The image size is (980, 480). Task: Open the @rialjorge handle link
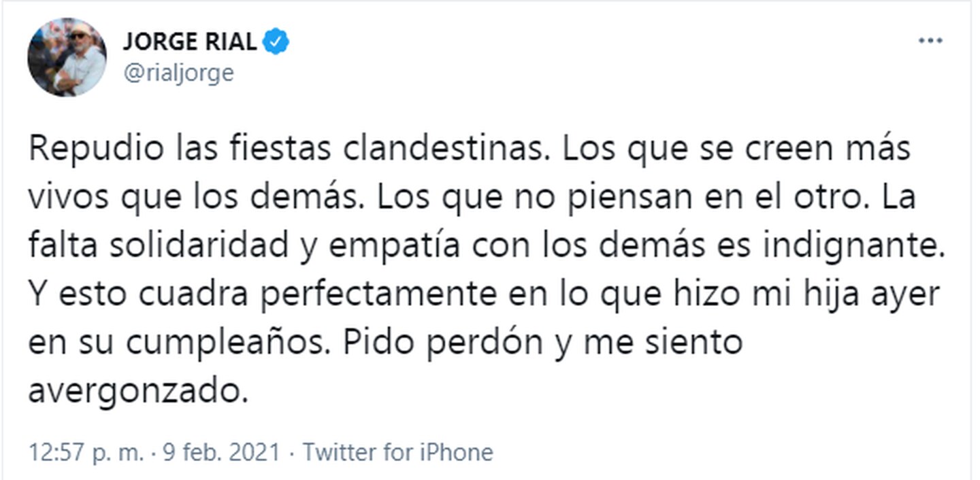tap(178, 73)
